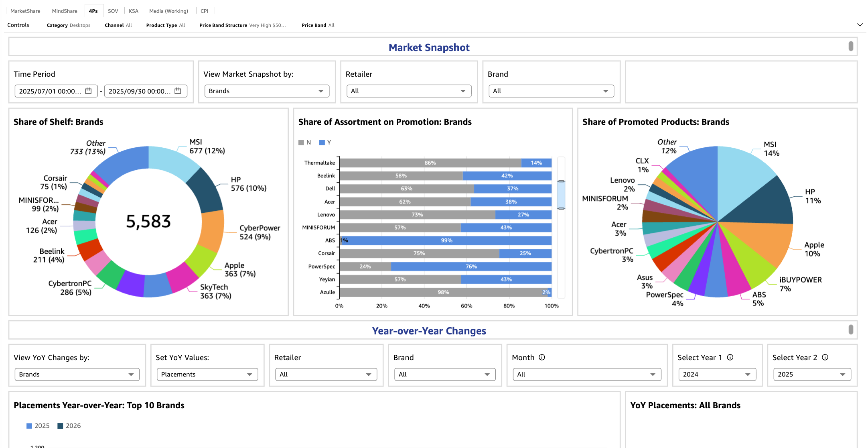Switch to the MarketShare tab
Screen dimensions: 868x448
tap(25, 11)
